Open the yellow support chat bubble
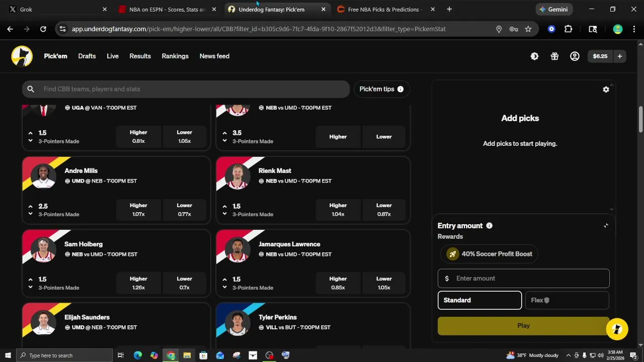The height and width of the screenshot is (362, 644). click(617, 329)
